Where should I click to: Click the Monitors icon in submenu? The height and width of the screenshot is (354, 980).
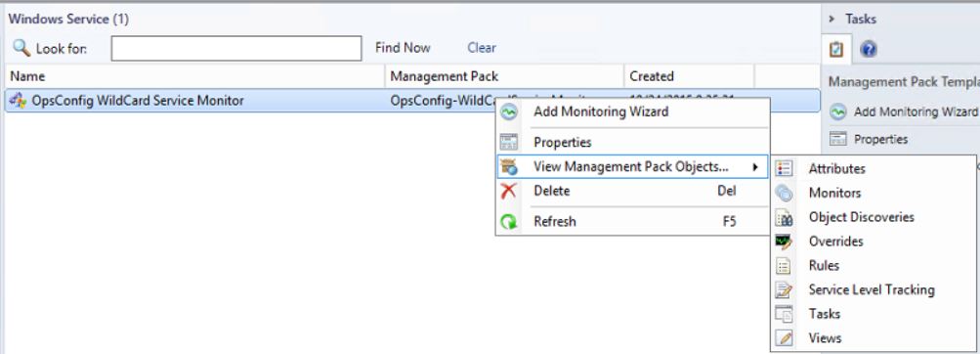tap(784, 194)
